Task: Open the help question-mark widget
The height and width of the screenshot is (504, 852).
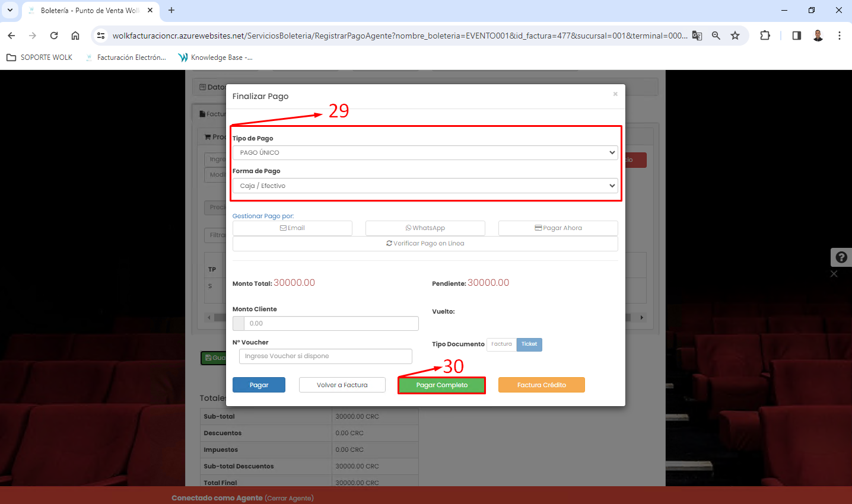Action: (841, 257)
